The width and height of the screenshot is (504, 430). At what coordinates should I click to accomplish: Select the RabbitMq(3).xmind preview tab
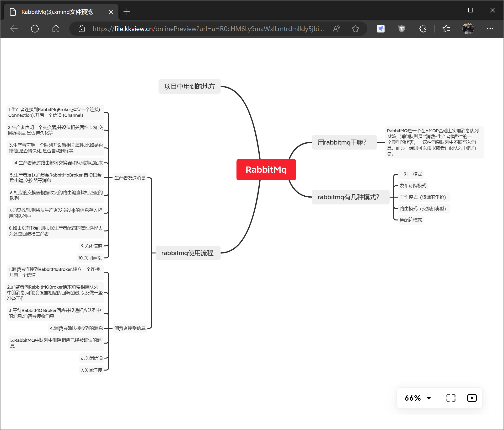57,12
